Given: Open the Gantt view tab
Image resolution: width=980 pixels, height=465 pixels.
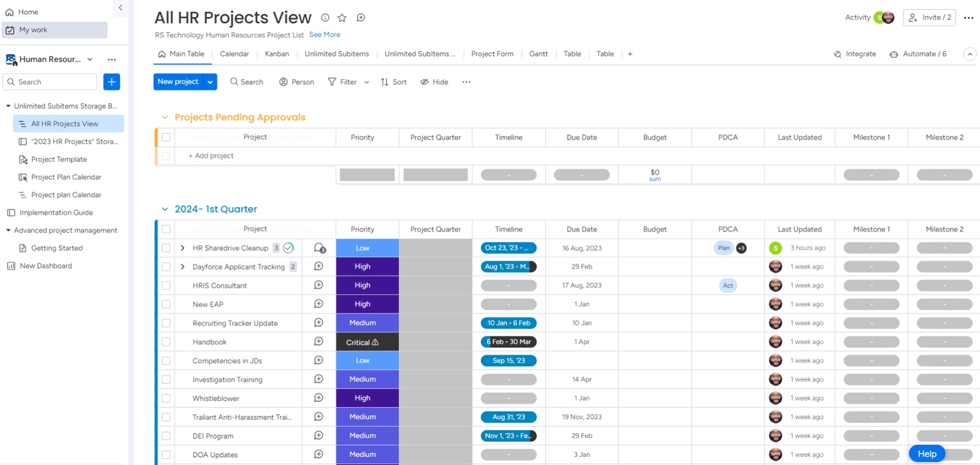Looking at the screenshot, I should click(x=538, y=54).
